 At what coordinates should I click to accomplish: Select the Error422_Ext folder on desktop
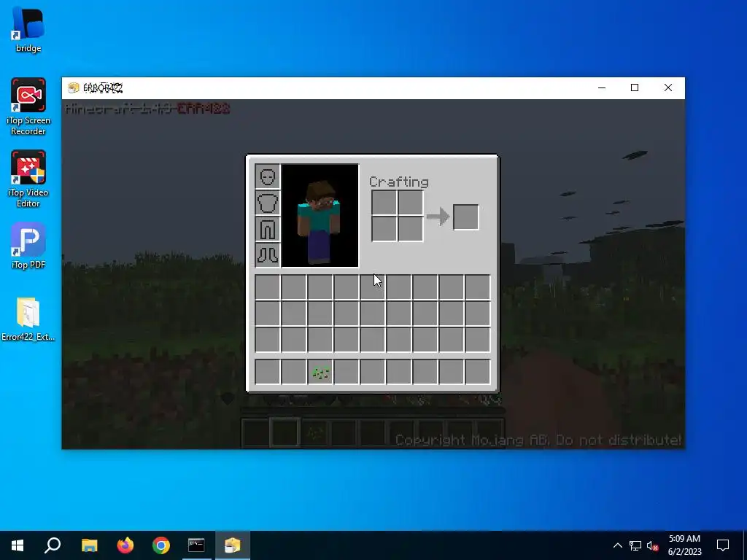tap(28, 319)
